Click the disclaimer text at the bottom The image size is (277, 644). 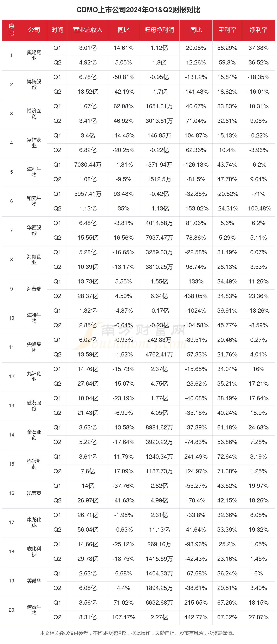point(138,633)
